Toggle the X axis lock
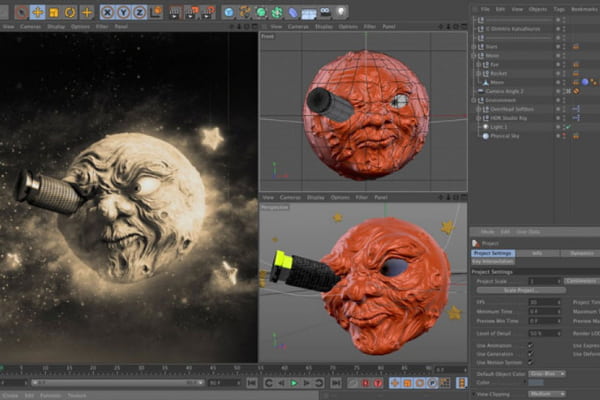The height and width of the screenshot is (400, 600). [108, 13]
